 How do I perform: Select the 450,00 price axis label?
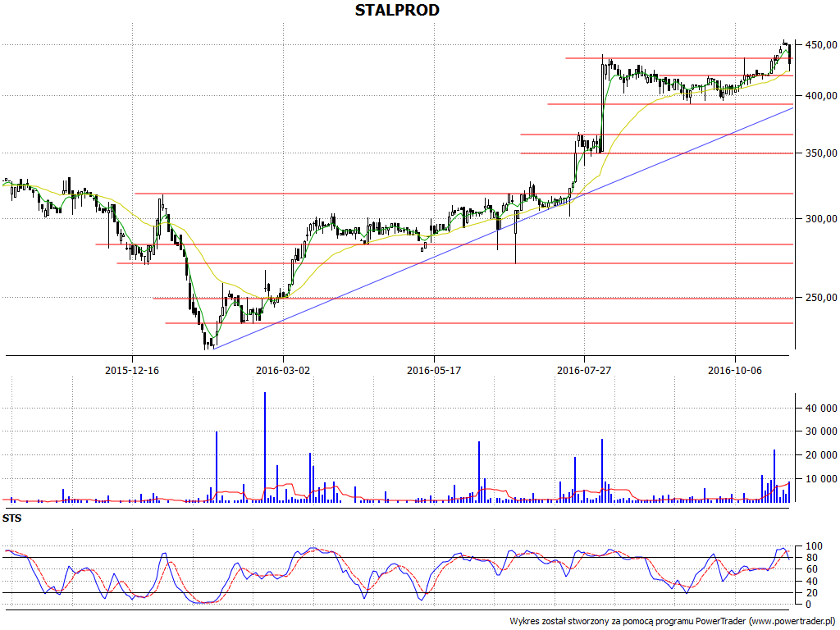coord(820,45)
